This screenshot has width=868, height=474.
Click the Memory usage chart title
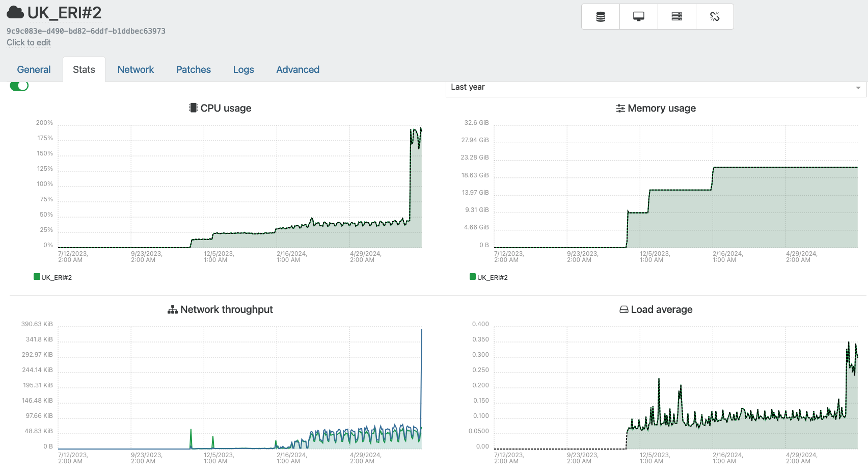[x=662, y=108]
